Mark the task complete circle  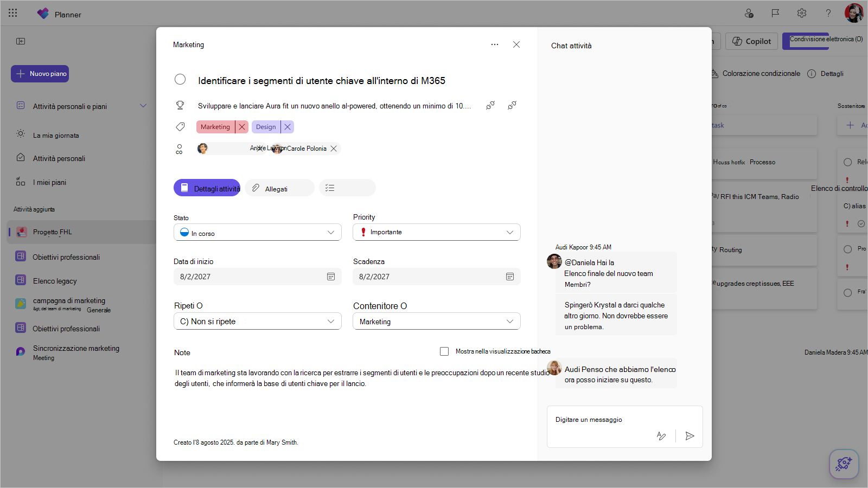(180, 80)
